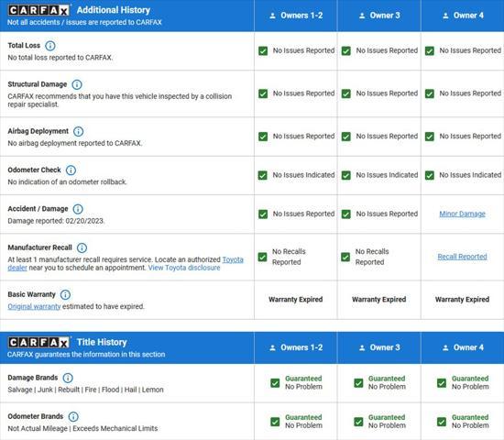Screen dimensions: 504x440
Task: Click 'Warranty Expired' under Owner 4
Action: 462,300
